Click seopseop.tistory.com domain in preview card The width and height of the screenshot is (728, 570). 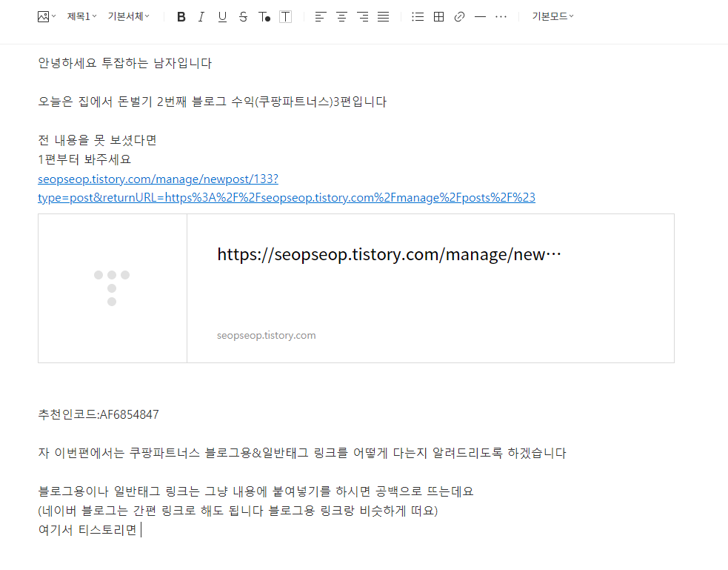point(266,336)
